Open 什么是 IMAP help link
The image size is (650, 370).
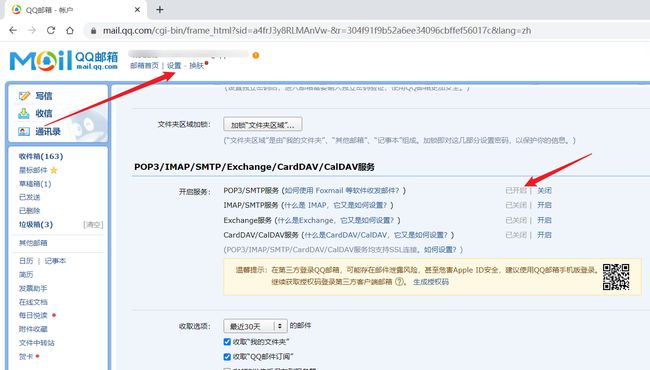[x=335, y=205]
